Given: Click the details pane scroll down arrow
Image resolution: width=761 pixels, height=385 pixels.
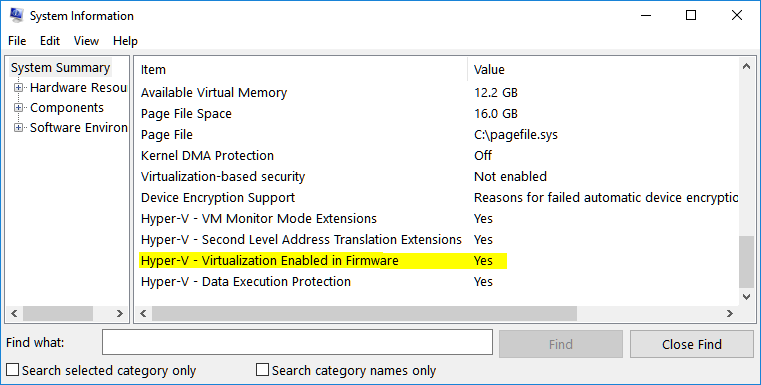Looking at the screenshot, I should [x=746, y=297].
